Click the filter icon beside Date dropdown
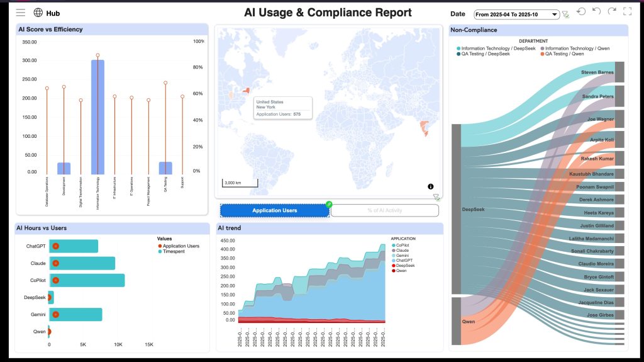644x362 pixels. point(565,14)
